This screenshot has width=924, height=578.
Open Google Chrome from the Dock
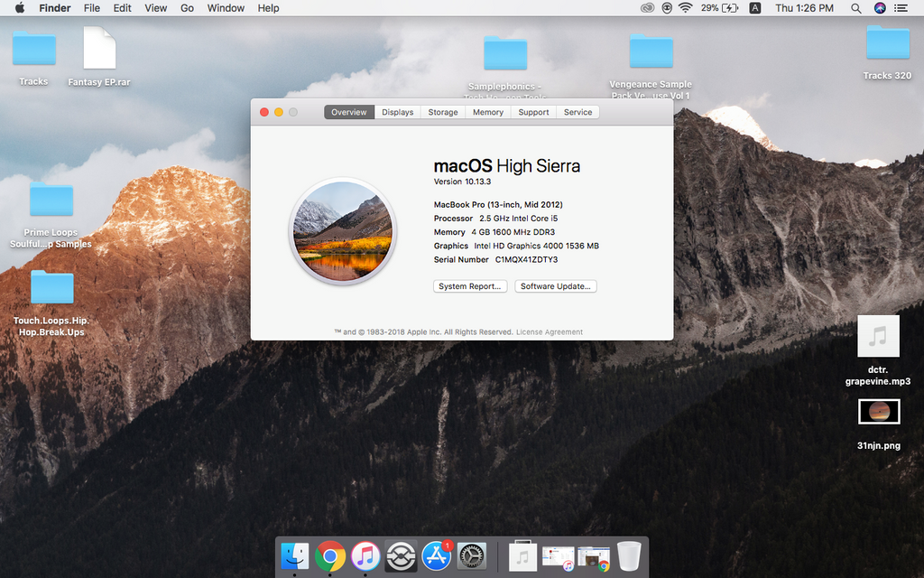pyautogui.click(x=330, y=556)
